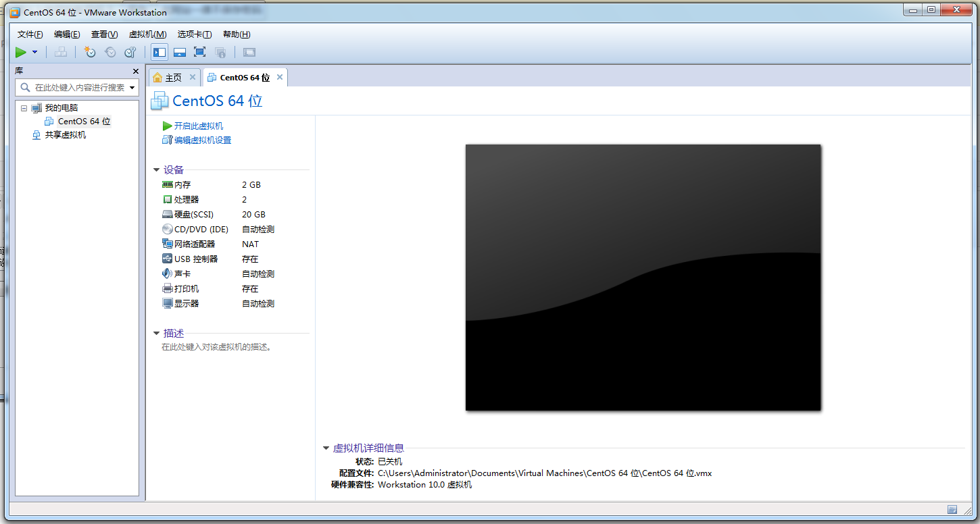Open the 虚拟机(M) menu
The image size is (980, 524).
(x=147, y=34)
